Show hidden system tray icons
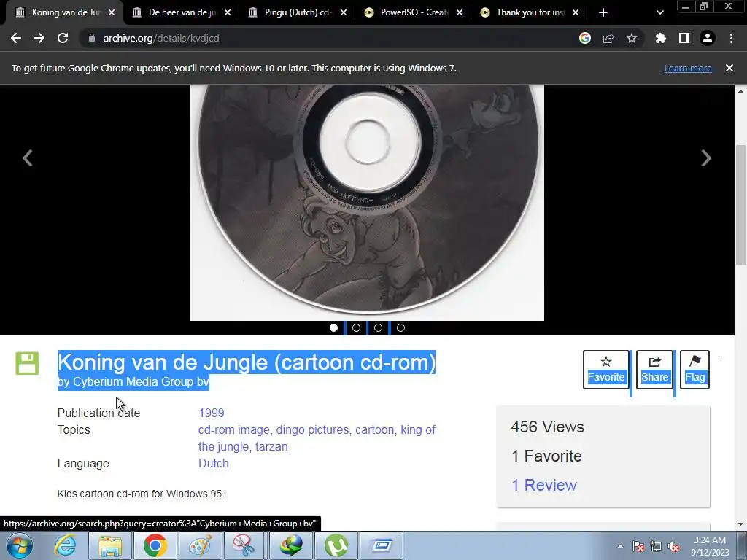 (620, 546)
